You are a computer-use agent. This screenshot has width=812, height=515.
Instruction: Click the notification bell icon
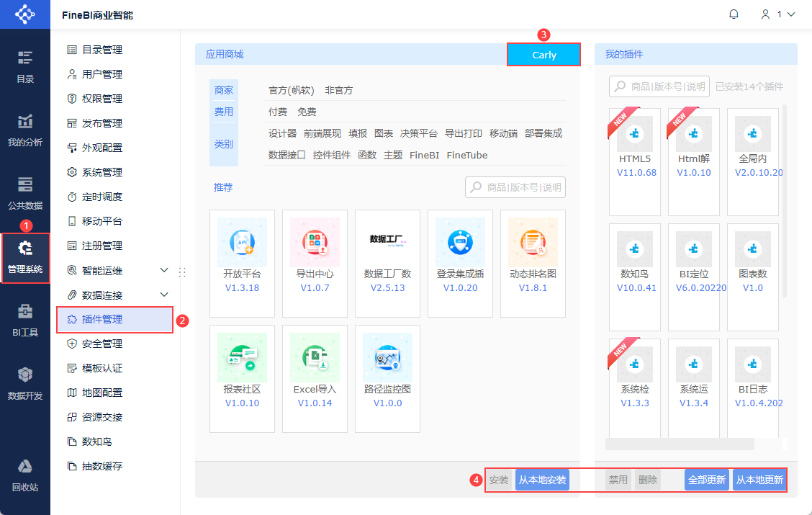point(734,14)
